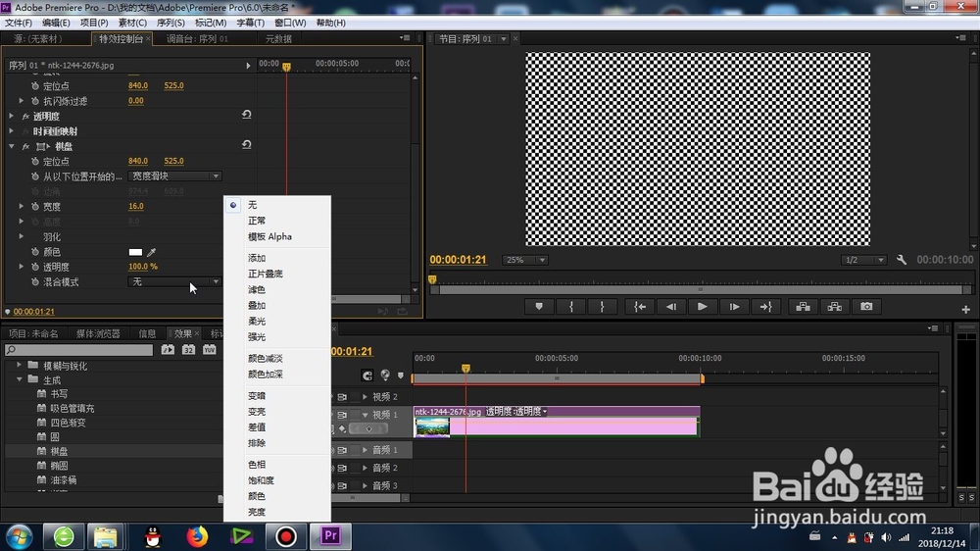
Task: Click the Lift button
Action: click(x=804, y=307)
